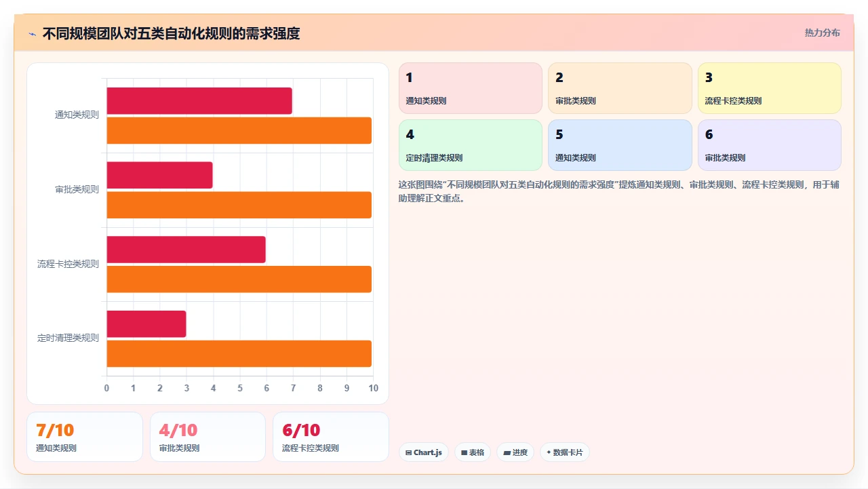Click the 流程卡控类规则 chart axis label
This screenshot has height=489, width=868.
68,264
